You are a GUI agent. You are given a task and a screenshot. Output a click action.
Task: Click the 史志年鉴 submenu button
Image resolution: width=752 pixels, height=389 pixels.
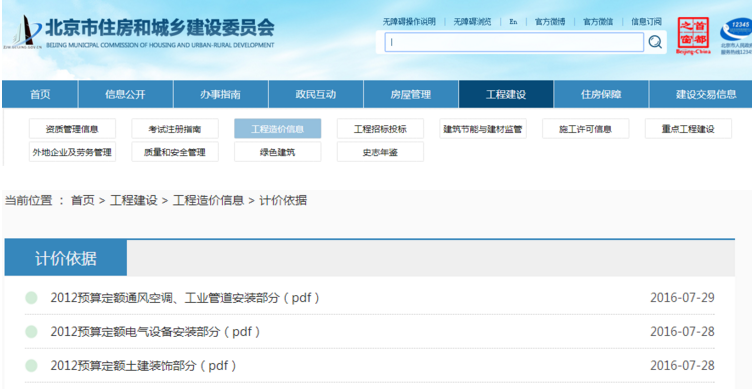(x=380, y=152)
